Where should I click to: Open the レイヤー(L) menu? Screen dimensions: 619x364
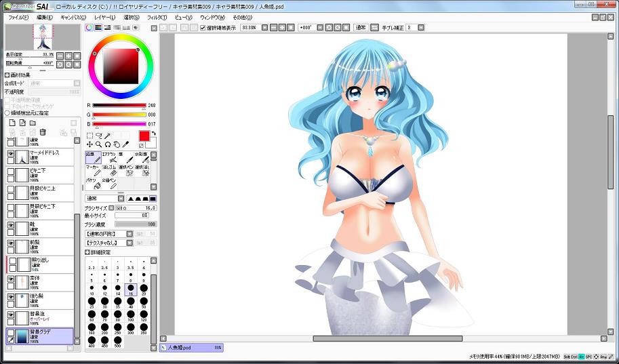[104, 17]
